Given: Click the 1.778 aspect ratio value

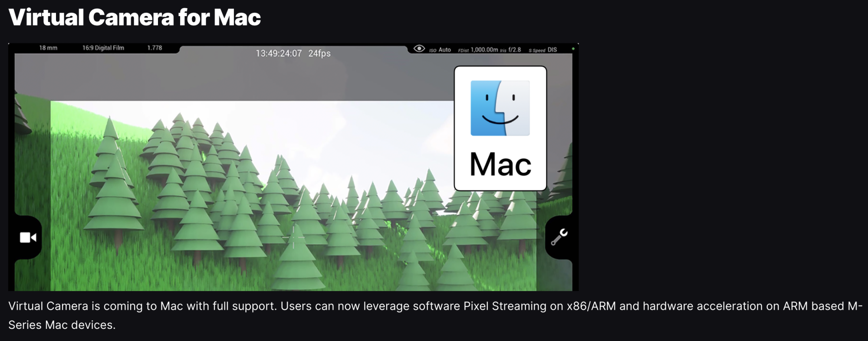Looking at the screenshot, I should 155,48.
